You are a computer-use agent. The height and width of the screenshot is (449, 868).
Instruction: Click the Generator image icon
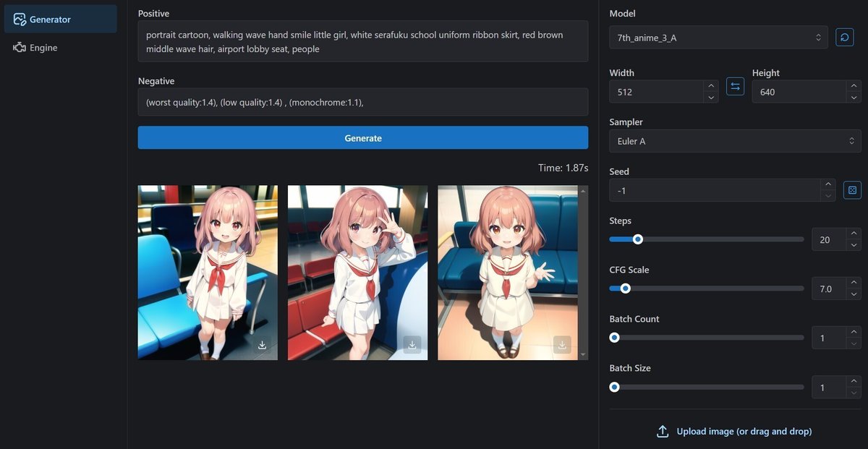(20, 19)
